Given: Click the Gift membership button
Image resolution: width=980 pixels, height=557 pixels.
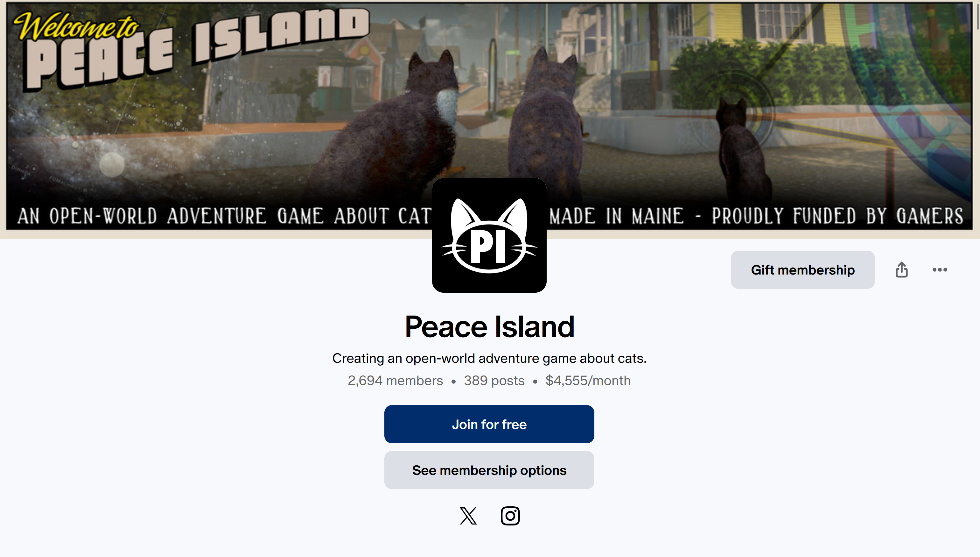Looking at the screenshot, I should click(x=803, y=270).
